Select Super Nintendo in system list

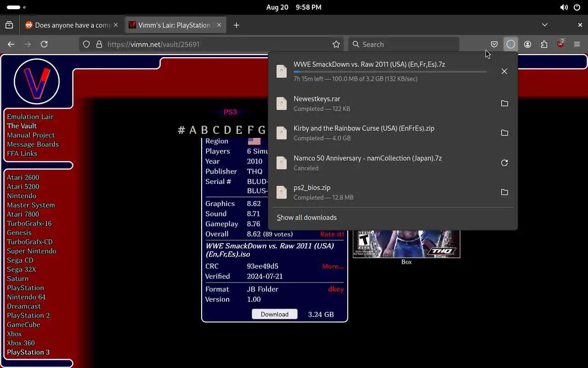click(32, 251)
